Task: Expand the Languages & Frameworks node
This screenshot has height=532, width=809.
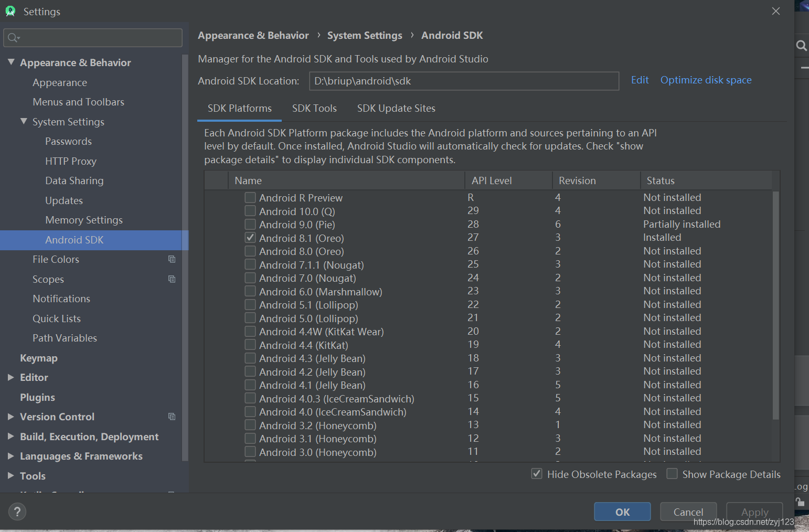Action: [11, 456]
